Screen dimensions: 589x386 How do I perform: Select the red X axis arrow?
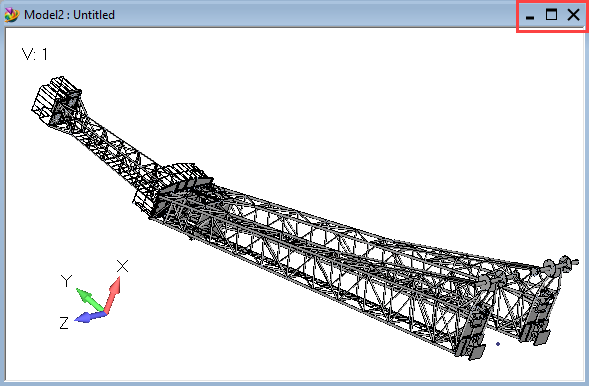(x=113, y=296)
